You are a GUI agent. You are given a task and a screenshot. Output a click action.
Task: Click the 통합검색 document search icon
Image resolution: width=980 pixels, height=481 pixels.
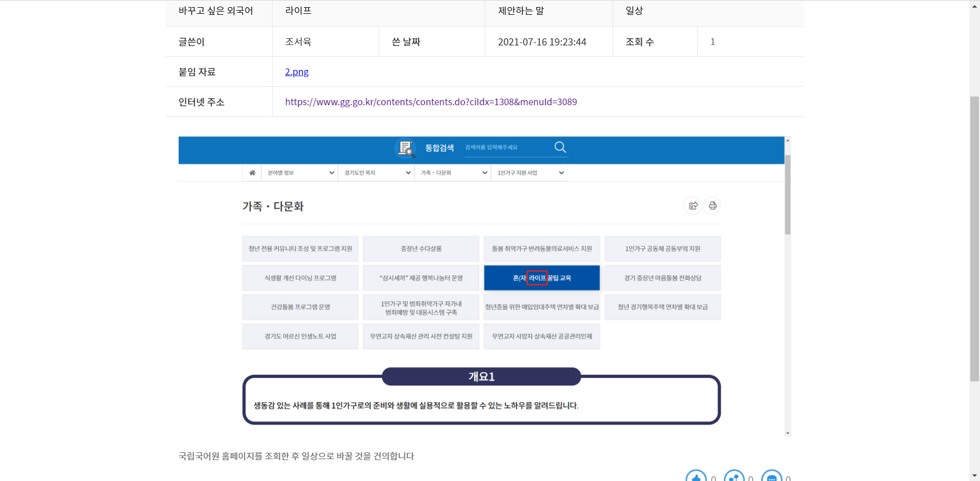[406, 148]
